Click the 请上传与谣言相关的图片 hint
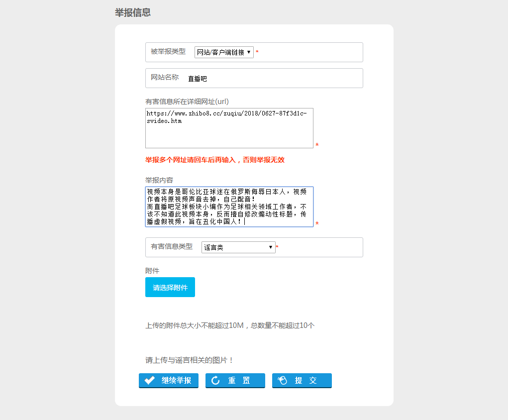Image resolution: width=508 pixels, height=420 pixels. pyautogui.click(x=189, y=360)
